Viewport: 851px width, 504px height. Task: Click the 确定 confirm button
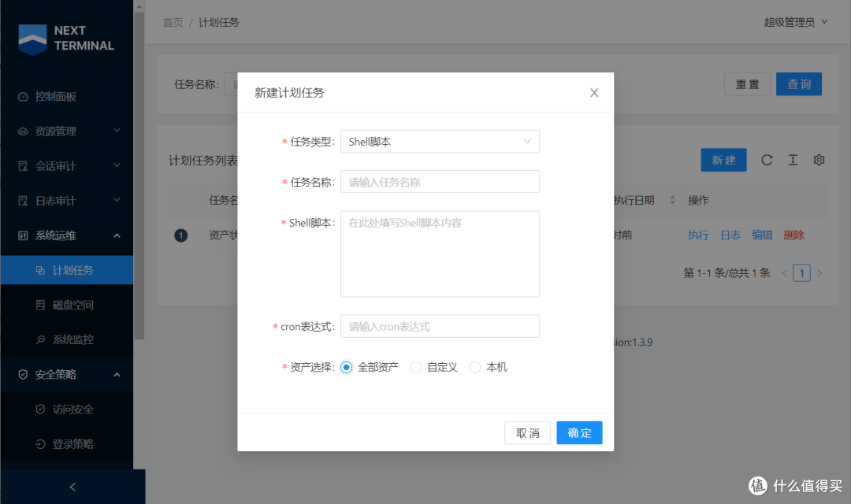click(x=579, y=433)
